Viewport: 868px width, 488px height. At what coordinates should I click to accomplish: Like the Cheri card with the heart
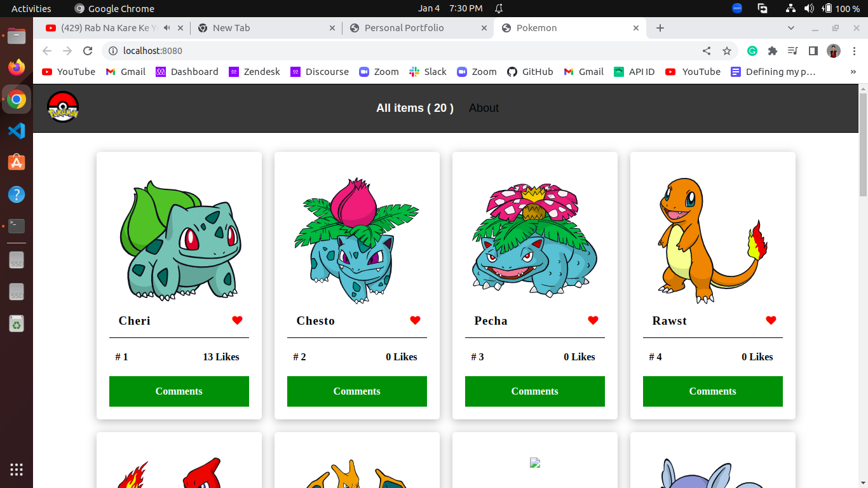237,320
